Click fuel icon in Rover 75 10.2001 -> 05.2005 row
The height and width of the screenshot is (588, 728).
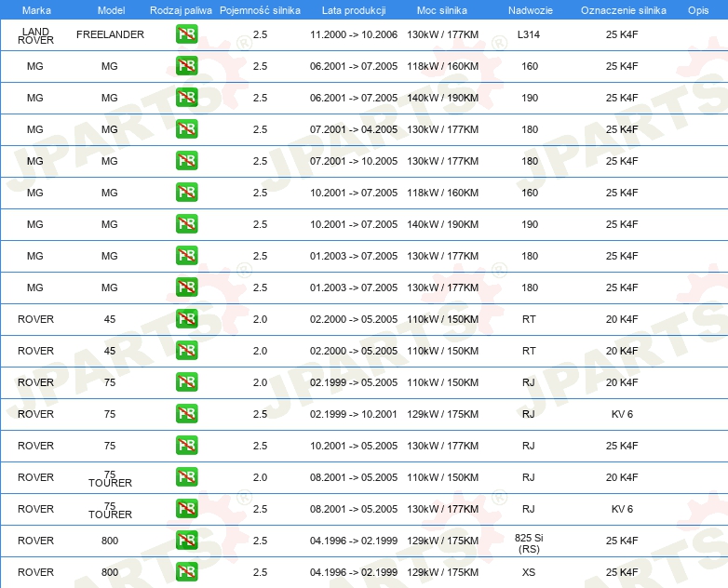click(x=186, y=445)
